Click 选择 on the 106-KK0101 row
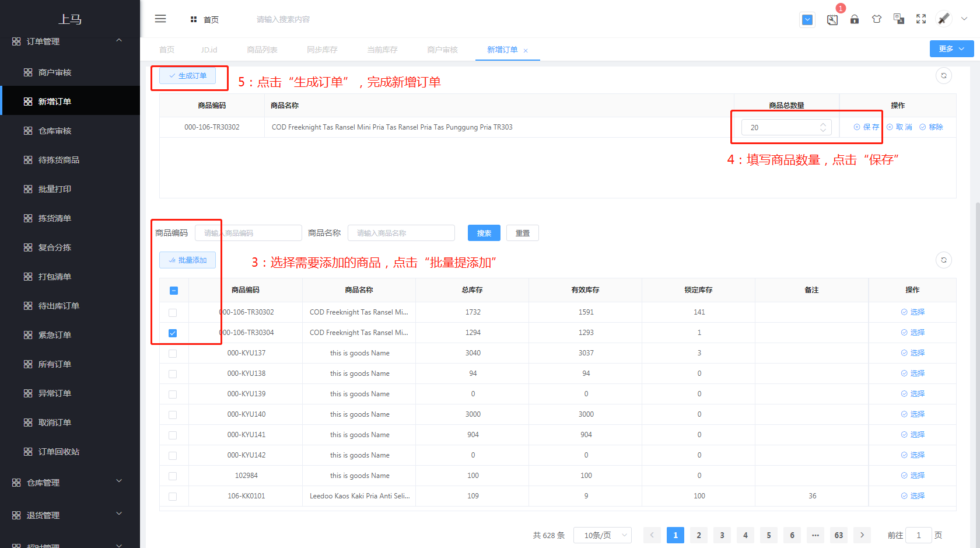 [x=913, y=496]
